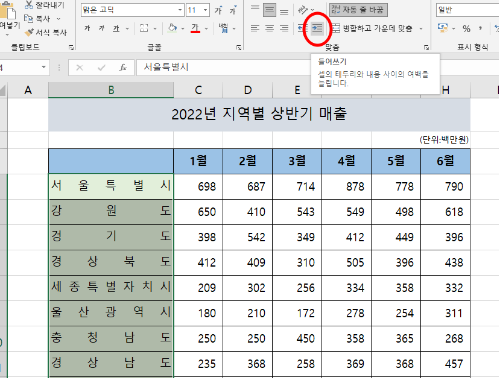The width and height of the screenshot is (499, 378).
Task: Click the decrease indent icon
Action: [x=302, y=28]
